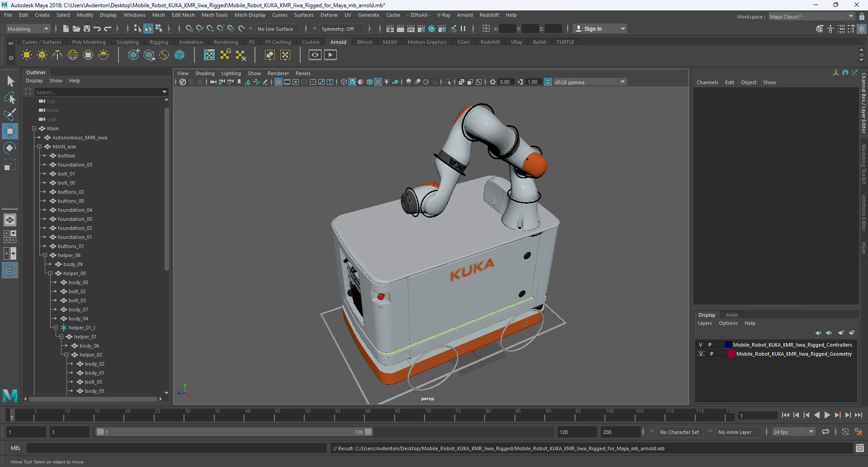
Task: Create new display layer icon
Action: (x=841, y=333)
